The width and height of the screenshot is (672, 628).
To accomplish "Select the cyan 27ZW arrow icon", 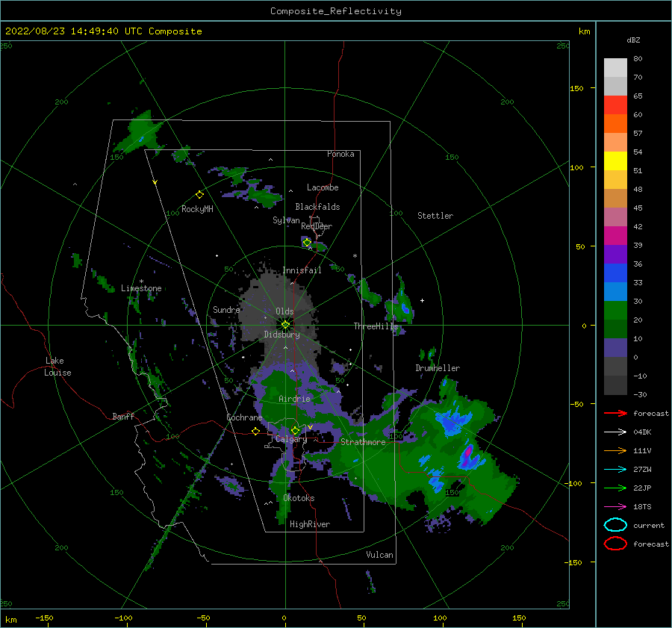I will pyautogui.click(x=615, y=470).
